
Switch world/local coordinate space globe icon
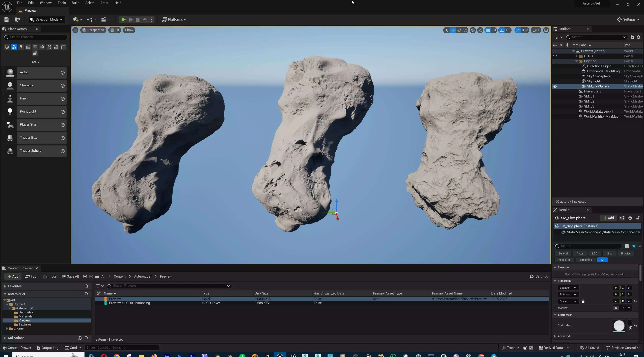pos(472,30)
